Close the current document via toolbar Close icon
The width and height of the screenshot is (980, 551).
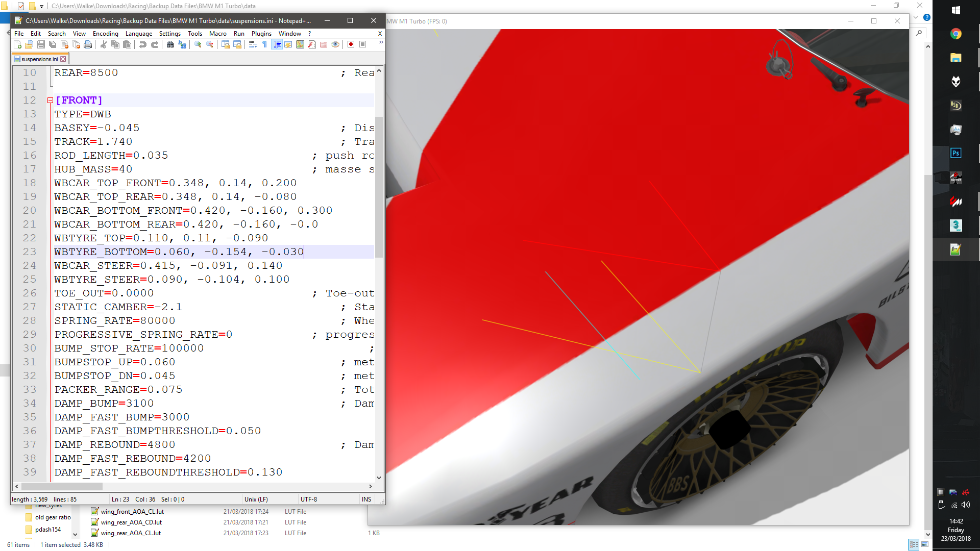tap(64, 44)
